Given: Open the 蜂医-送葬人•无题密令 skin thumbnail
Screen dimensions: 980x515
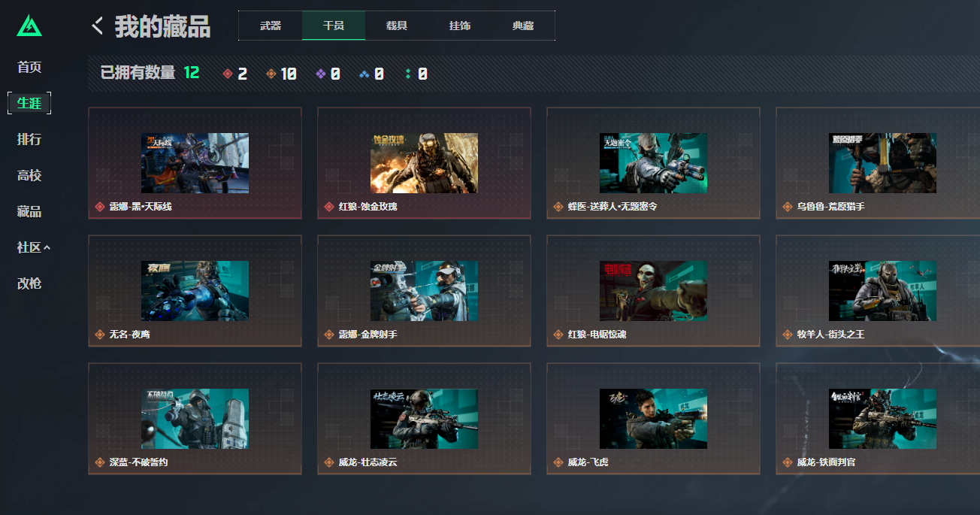Looking at the screenshot, I should coord(653,163).
